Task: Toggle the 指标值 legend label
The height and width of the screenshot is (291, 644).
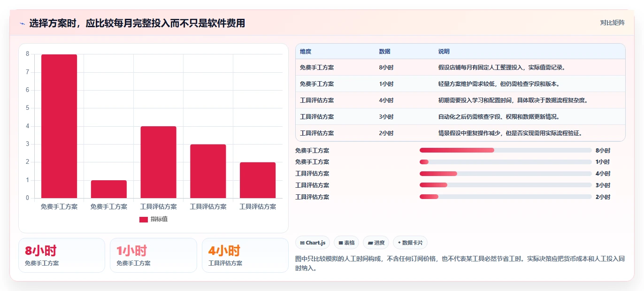Action: pos(159,220)
